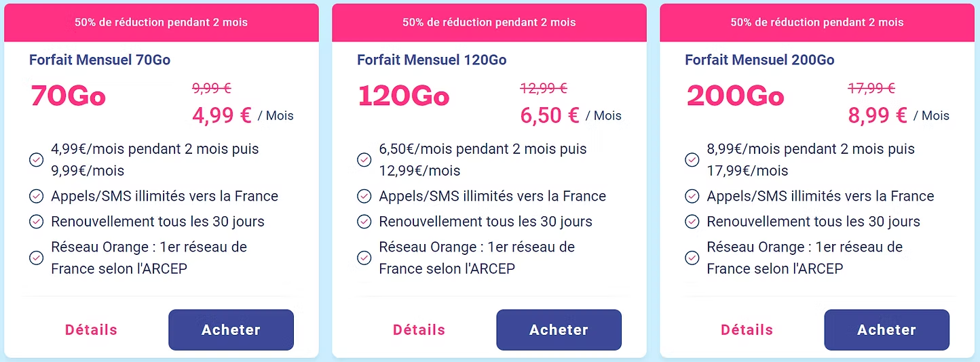Image resolution: width=980 pixels, height=362 pixels.
Task: Click checkmark icon beside 8,99€/mois pendant 2 mois
Action: pos(692,160)
